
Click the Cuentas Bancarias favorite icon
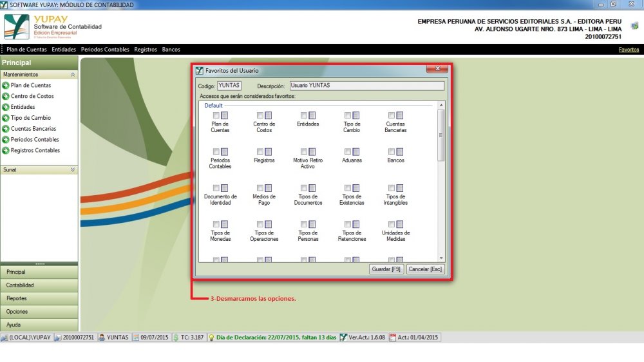pyautogui.click(x=400, y=115)
